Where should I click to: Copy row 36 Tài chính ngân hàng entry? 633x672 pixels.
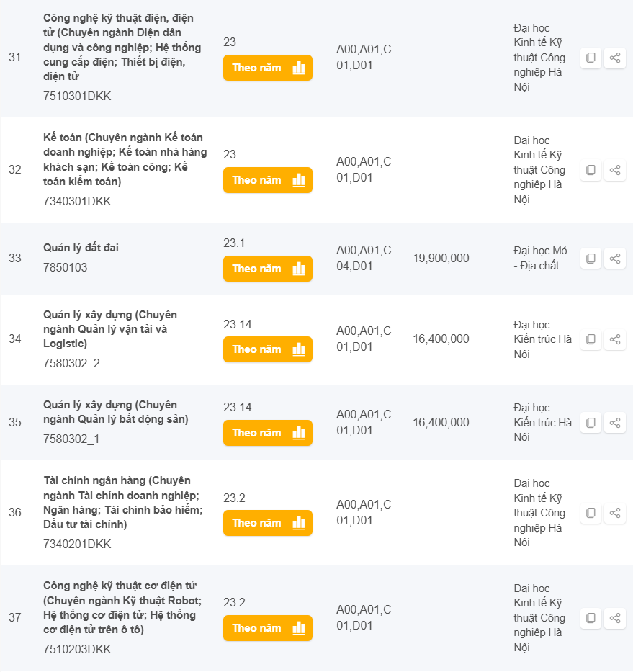click(x=591, y=513)
